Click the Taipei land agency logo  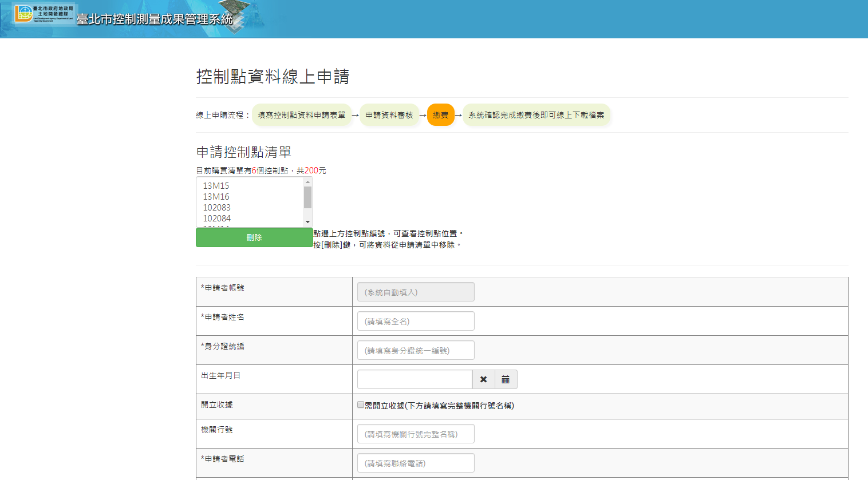point(44,14)
